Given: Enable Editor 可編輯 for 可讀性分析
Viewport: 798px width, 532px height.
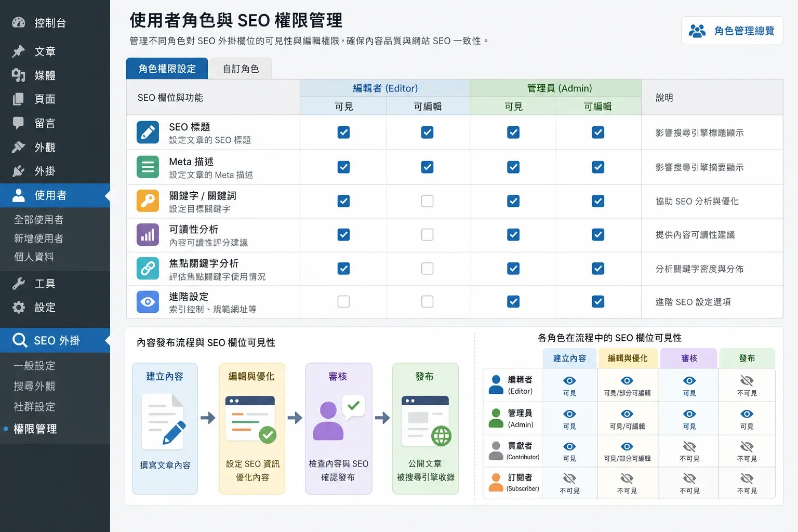Looking at the screenshot, I should [x=427, y=235].
